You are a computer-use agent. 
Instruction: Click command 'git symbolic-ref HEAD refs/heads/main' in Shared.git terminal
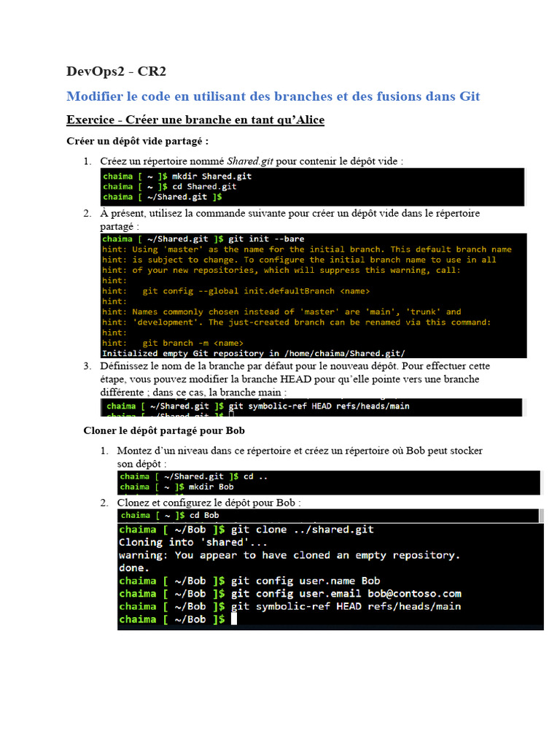pos(319,406)
